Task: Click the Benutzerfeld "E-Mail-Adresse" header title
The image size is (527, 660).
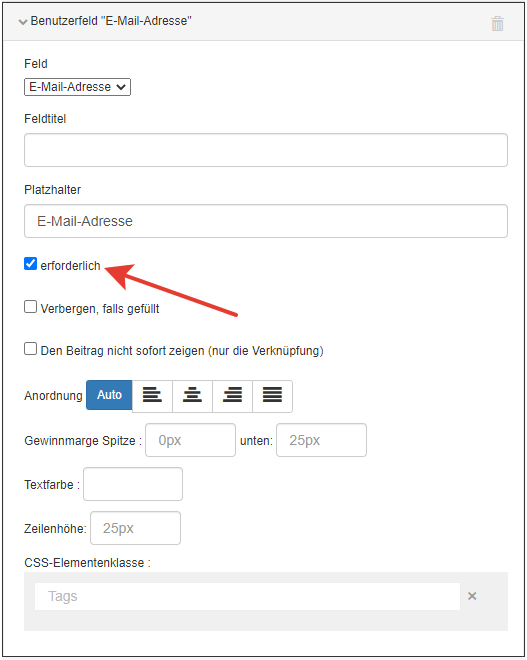Action: pyautogui.click(x=111, y=21)
